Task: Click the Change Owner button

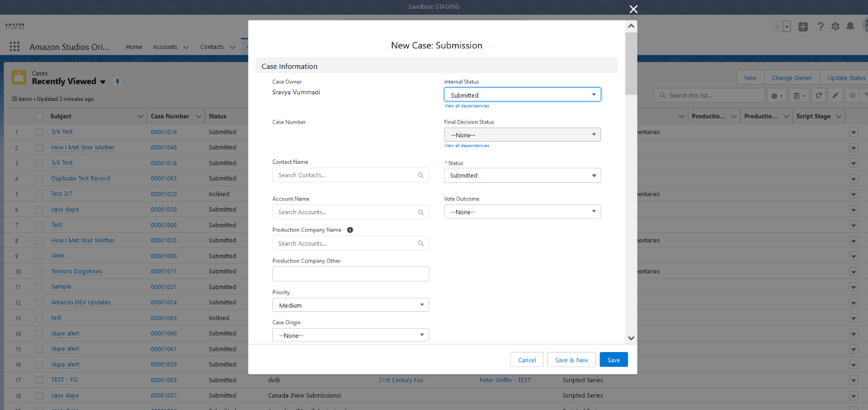Action: (792, 78)
